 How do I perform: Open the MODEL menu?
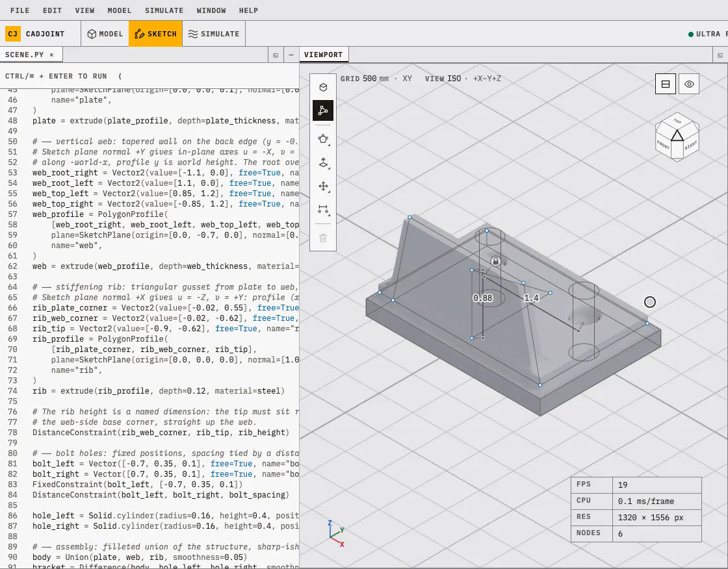click(x=120, y=10)
